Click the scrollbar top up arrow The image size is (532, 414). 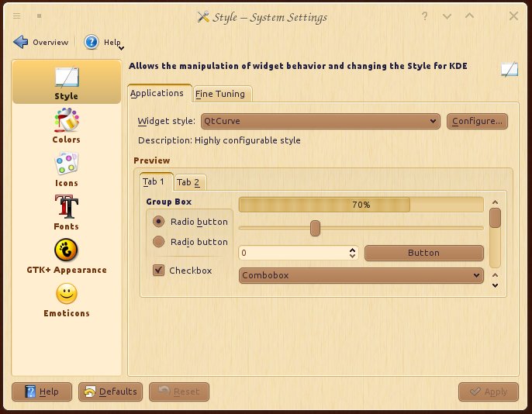(495, 202)
